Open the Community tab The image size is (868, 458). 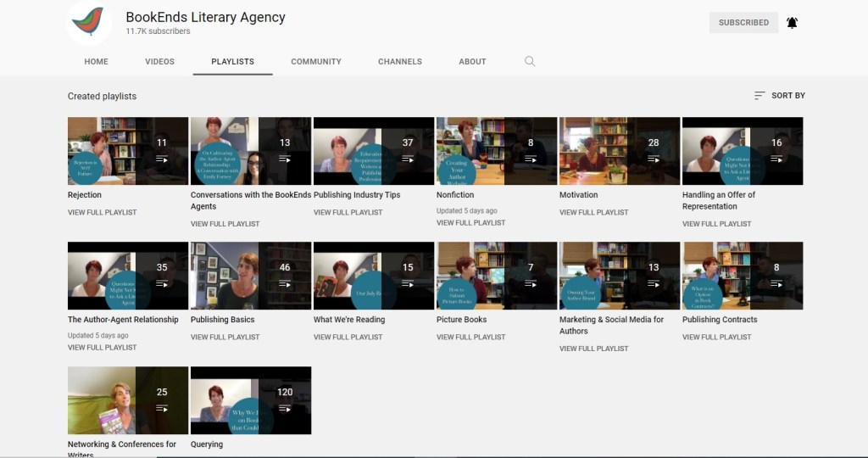[316, 61]
